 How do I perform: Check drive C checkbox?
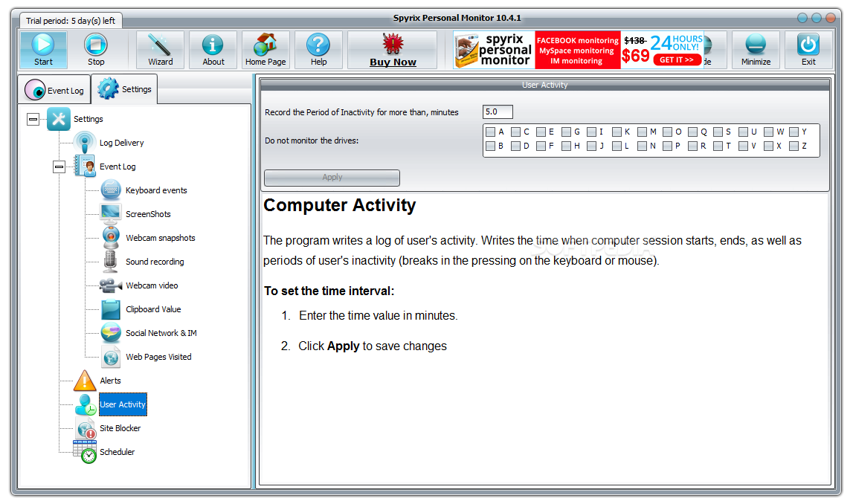pos(515,132)
